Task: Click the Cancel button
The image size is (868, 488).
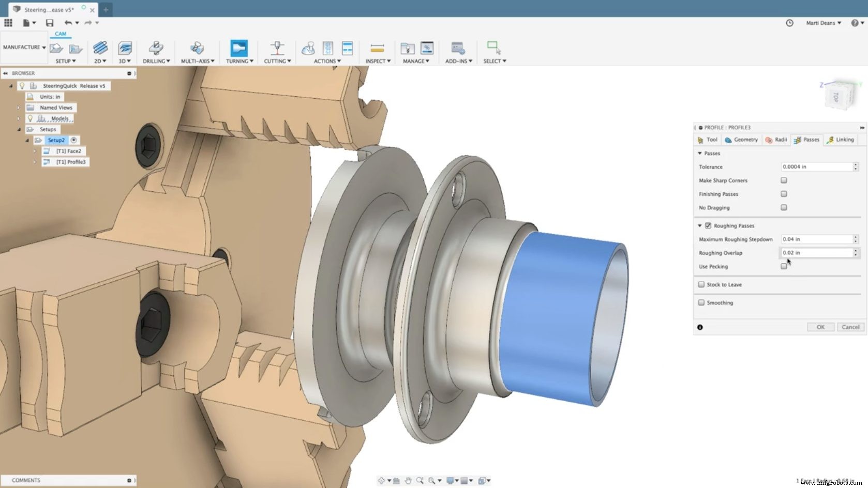Action: click(x=850, y=327)
